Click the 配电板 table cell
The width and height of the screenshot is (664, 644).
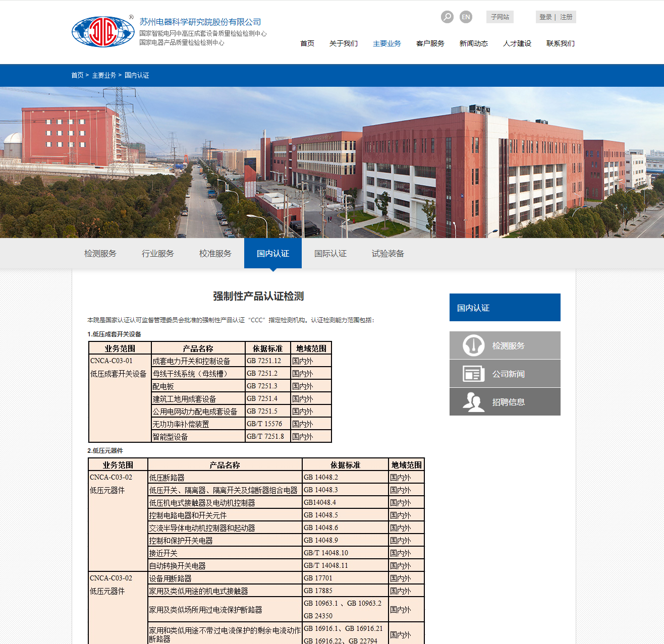pos(198,386)
